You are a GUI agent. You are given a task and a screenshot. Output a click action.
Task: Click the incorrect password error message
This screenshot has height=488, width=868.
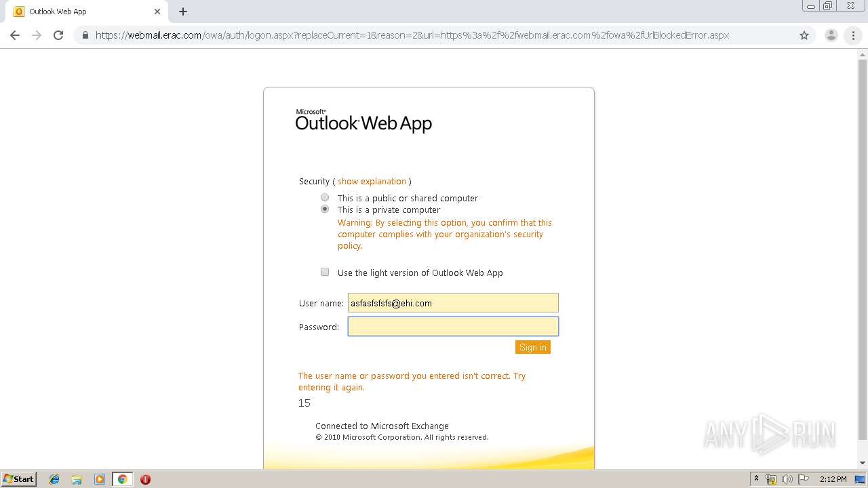coord(412,382)
